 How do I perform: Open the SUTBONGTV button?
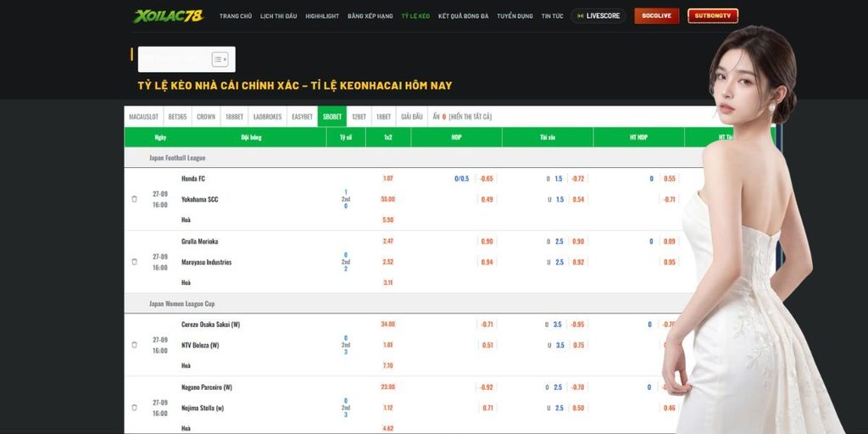[713, 16]
